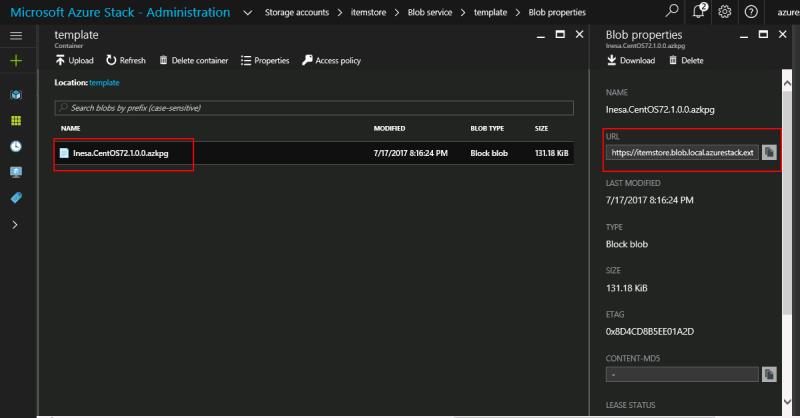Image resolution: width=800 pixels, height=418 pixels.
Task: Maximize the Blob properties blade
Action: point(763,34)
